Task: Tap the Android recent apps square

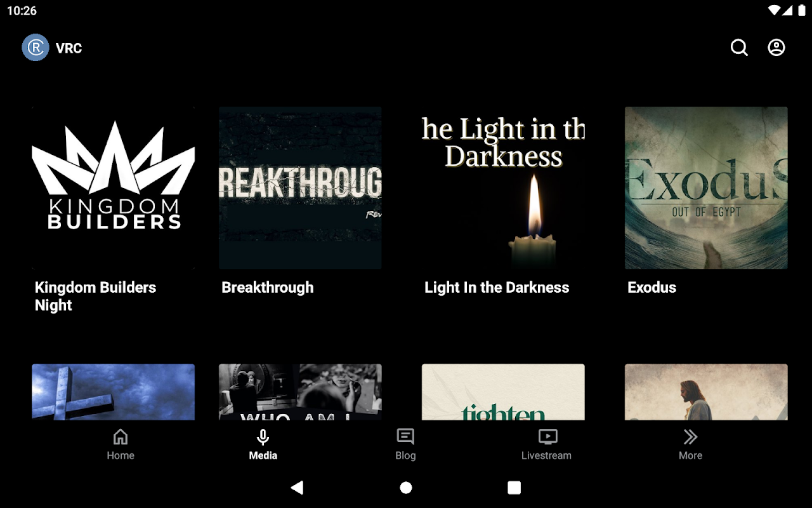Action: [x=514, y=488]
